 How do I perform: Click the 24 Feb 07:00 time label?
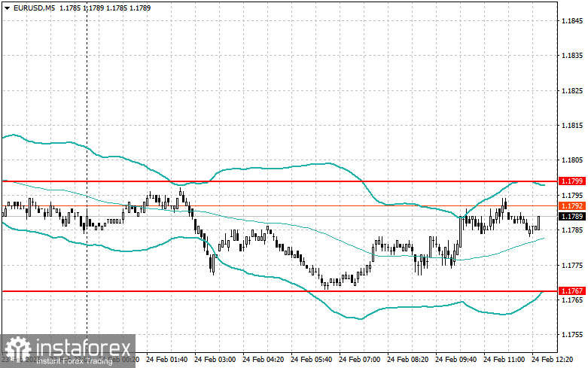(359, 360)
